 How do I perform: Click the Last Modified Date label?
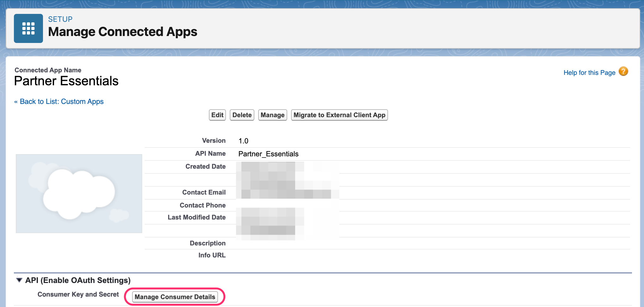(x=197, y=217)
